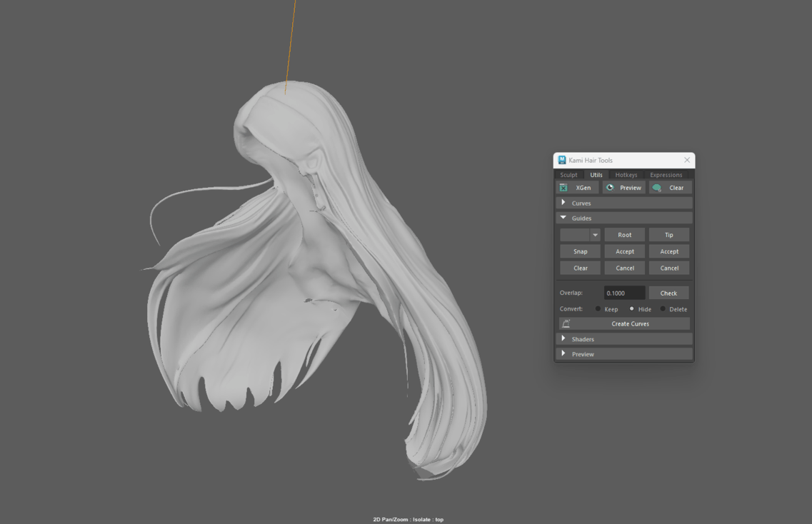Expand the Shaders section
The width and height of the screenshot is (812, 524).
tap(624, 339)
